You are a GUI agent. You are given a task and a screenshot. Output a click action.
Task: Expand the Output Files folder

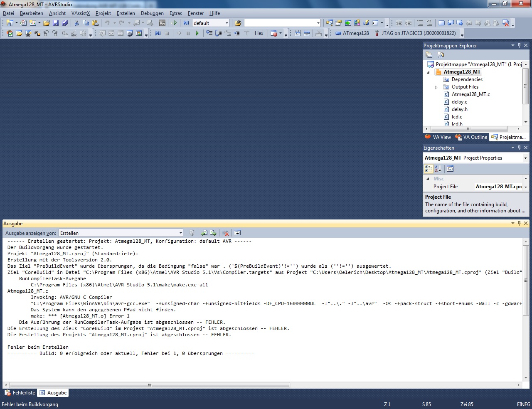(x=436, y=87)
